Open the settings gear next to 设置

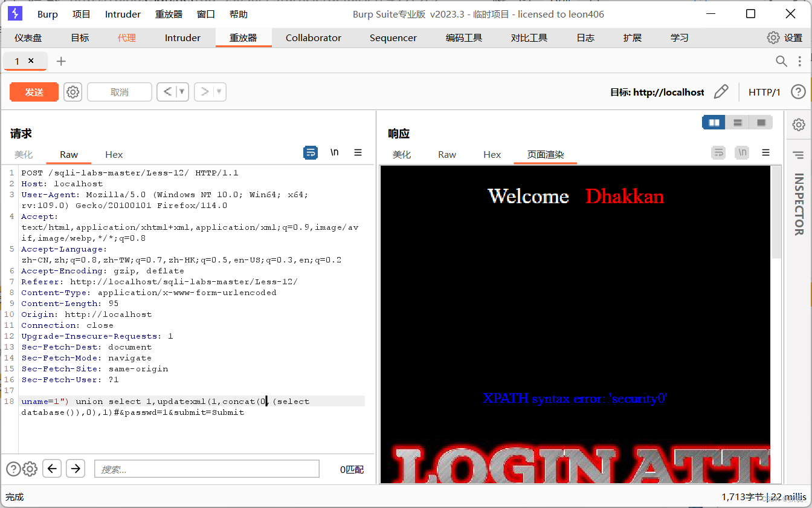tap(773, 37)
